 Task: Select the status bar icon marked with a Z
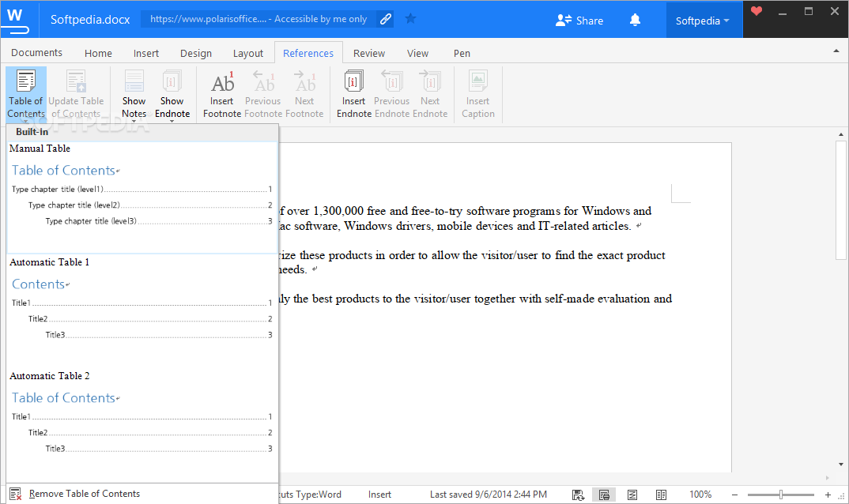pyautogui.click(x=632, y=495)
